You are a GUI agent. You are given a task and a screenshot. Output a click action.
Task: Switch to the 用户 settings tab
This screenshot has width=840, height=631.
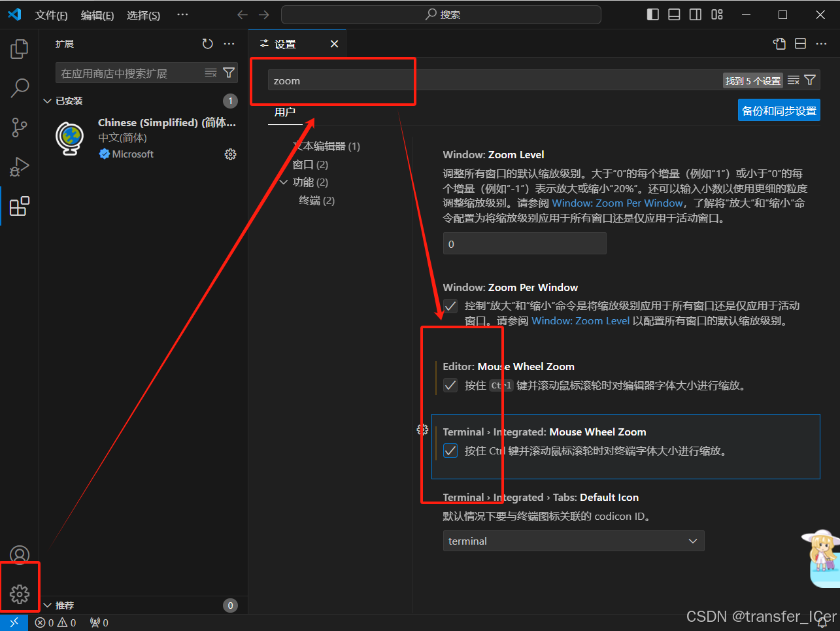coord(285,112)
